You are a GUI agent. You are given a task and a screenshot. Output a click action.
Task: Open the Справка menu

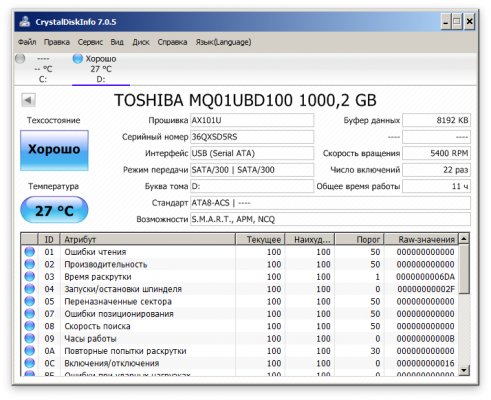(172, 42)
